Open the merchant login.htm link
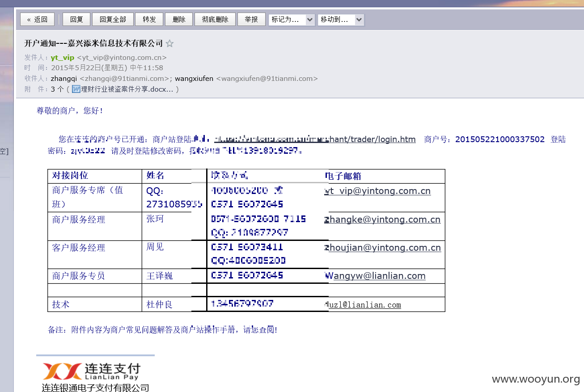 (x=315, y=139)
